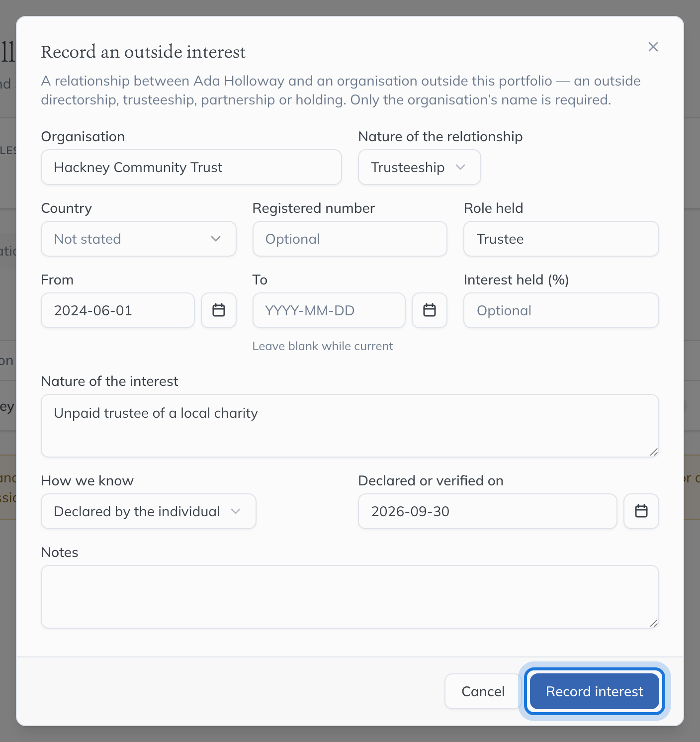Focus the To date YYYY-MM-DD field

[x=329, y=310]
